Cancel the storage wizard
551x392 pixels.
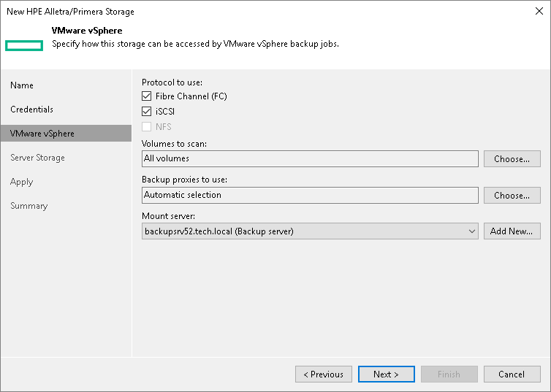coord(512,374)
